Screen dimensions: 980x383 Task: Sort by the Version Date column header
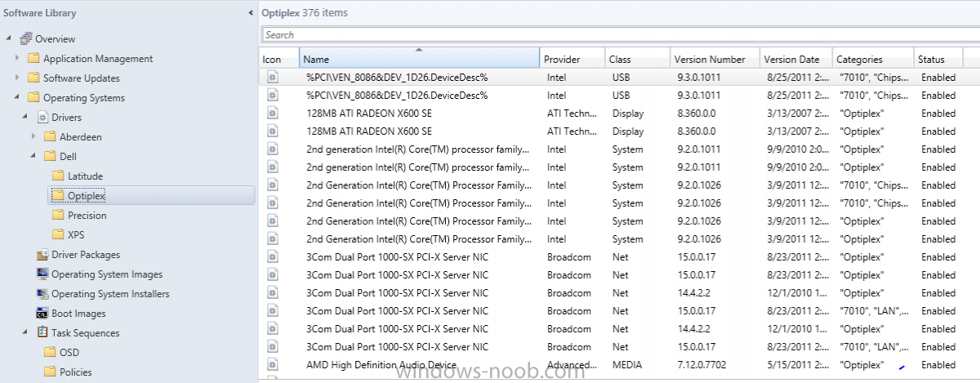point(796,59)
